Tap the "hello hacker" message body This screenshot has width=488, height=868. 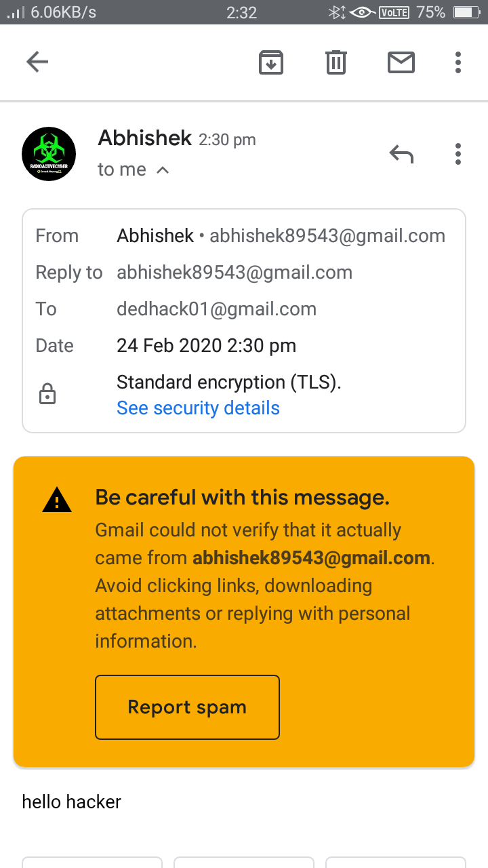72,802
